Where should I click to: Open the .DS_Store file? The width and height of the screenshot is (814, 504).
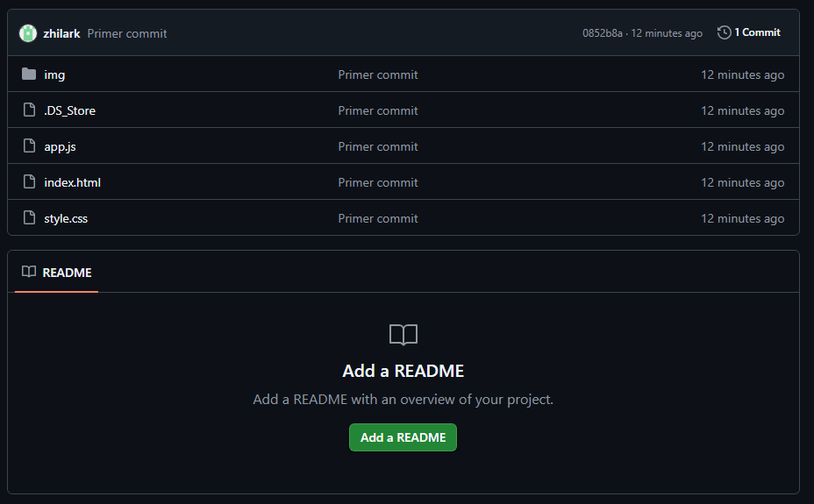69,110
